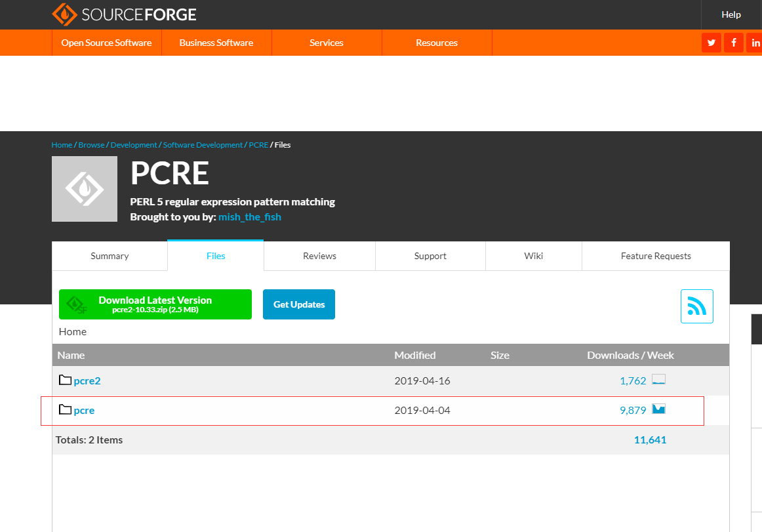Image resolution: width=762 pixels, height=532 pixels.
Task: Open the Business Software menu
Action: pos(216,43)
